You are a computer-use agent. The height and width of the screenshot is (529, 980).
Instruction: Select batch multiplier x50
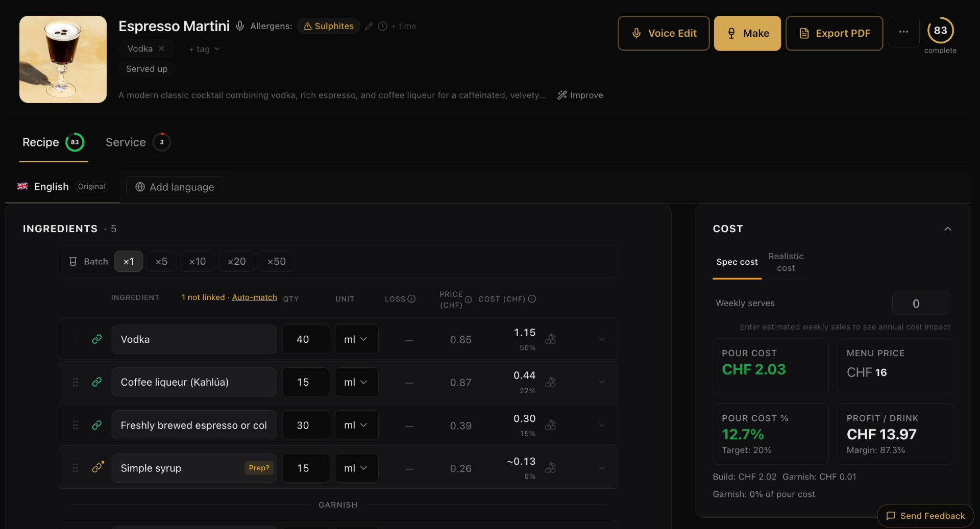pos(276,261)
